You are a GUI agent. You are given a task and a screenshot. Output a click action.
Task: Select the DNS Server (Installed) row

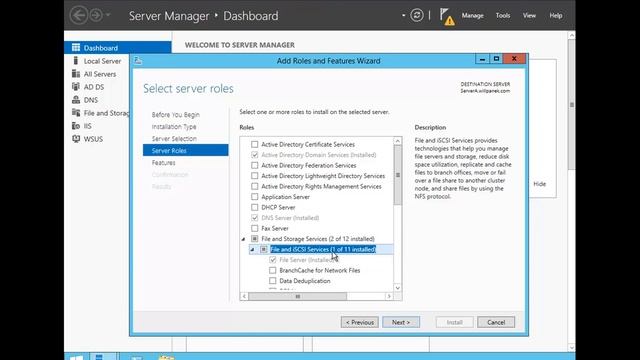[x=290, y=218]
